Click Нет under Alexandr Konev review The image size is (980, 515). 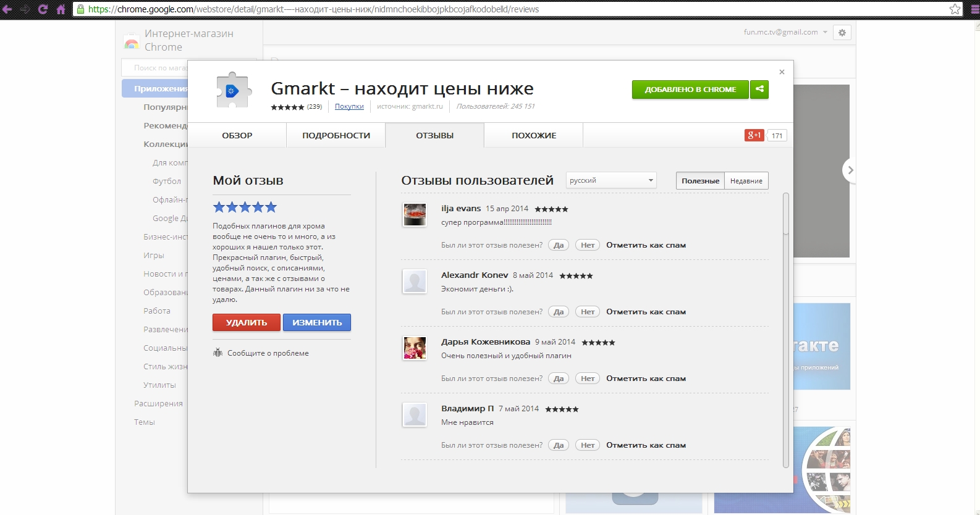click(x=588, y=312)
